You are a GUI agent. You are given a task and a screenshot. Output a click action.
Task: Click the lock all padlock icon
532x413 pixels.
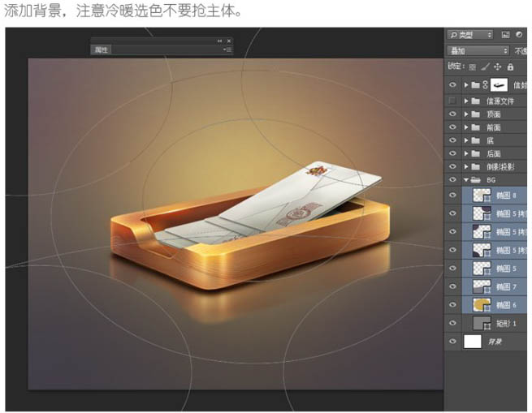click(510, 67)
